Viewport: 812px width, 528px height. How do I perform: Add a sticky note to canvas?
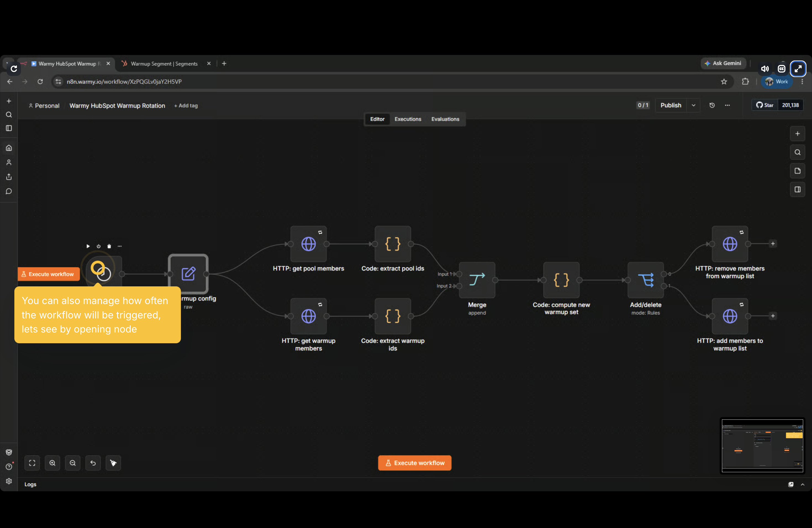[797, 171]
